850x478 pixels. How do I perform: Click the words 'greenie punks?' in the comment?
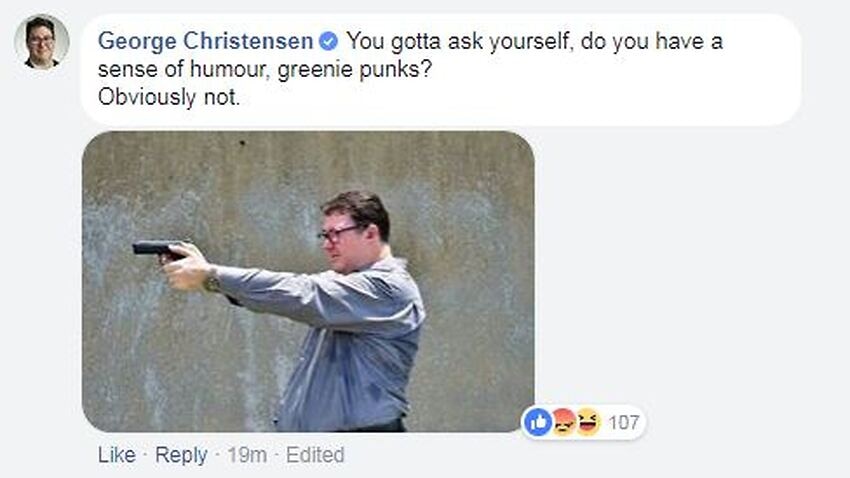coord(354,69)
